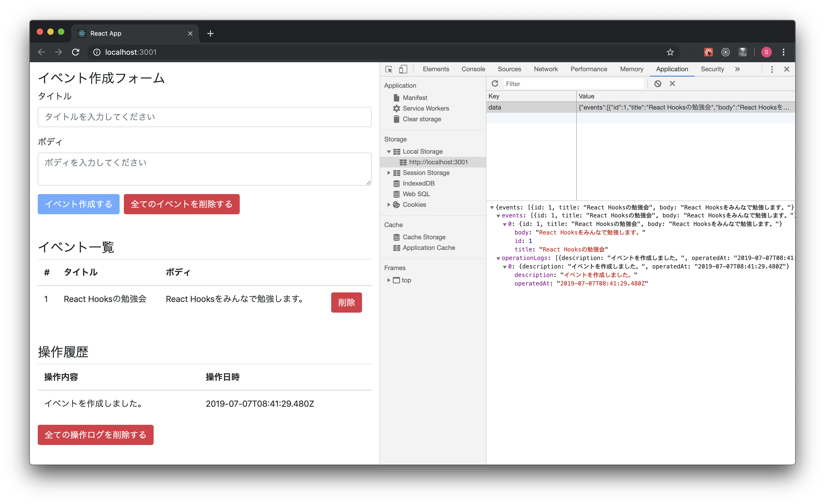Clear all local storage entries via block icon

658,83
